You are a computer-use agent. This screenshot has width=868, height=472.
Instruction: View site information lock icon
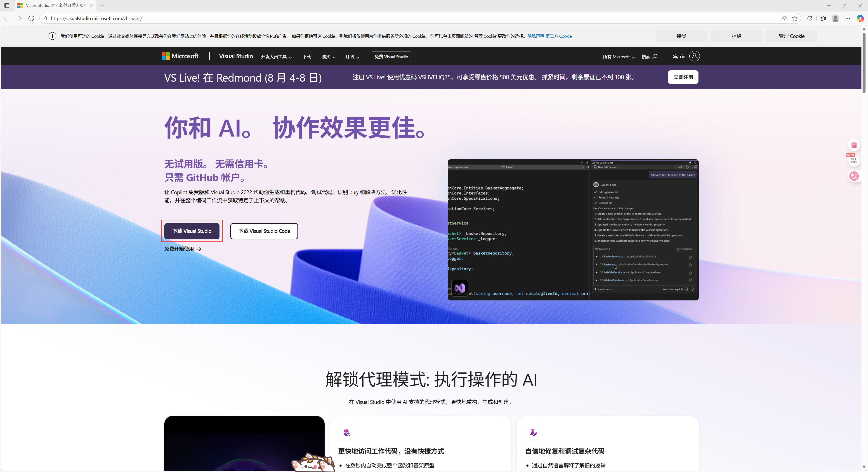pos(45,18)
